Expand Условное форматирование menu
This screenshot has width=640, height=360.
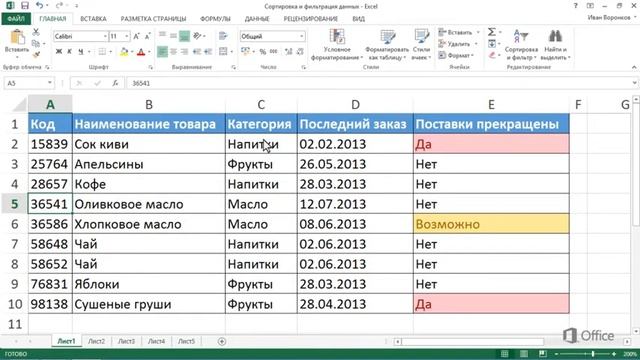click(x=337, y=45)
